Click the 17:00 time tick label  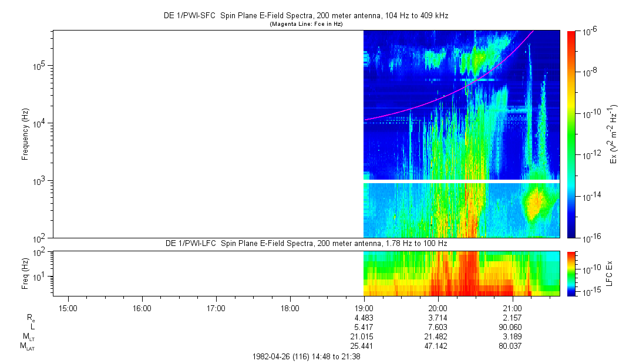click(216, 308)
